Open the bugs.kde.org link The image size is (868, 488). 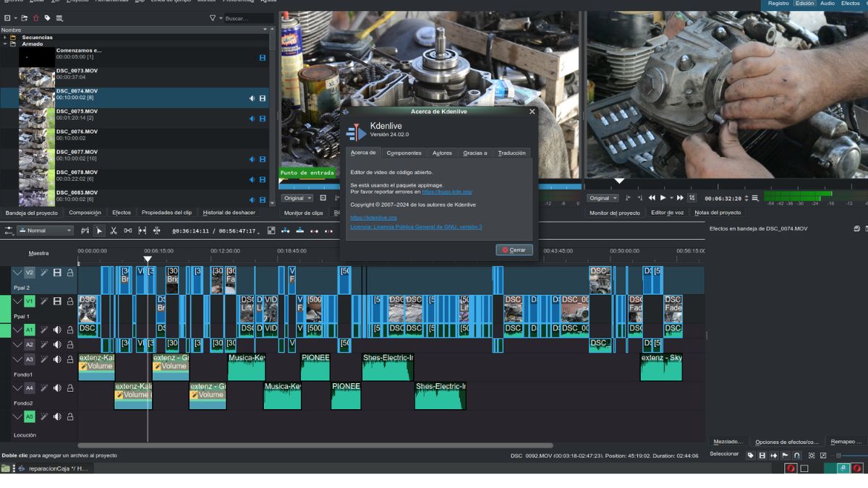click(447, 192)
